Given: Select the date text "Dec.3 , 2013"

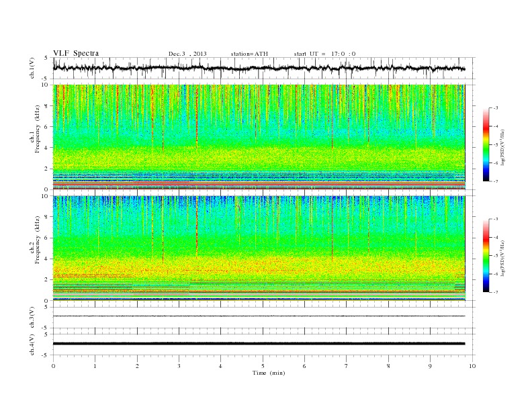Looking at the screenshot, I should click(187, 54).
